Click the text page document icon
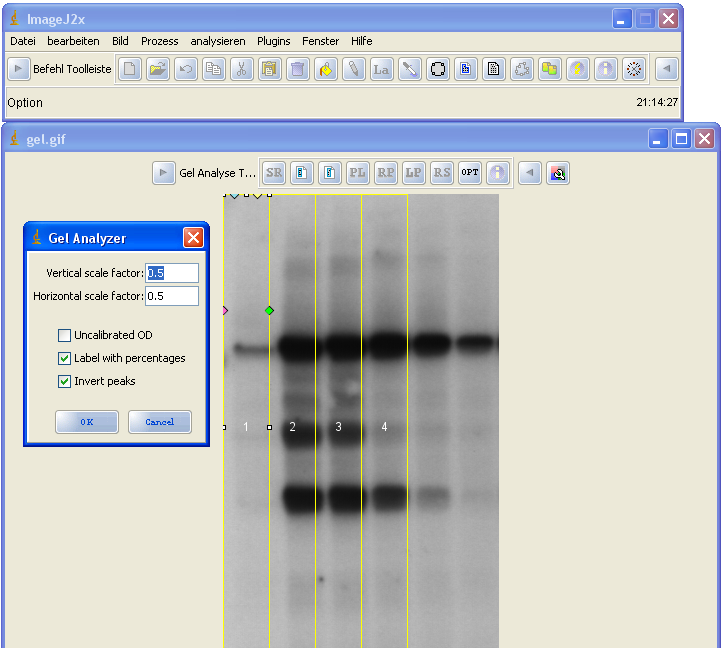The image size is (721, 648). [x=494, y=69]
